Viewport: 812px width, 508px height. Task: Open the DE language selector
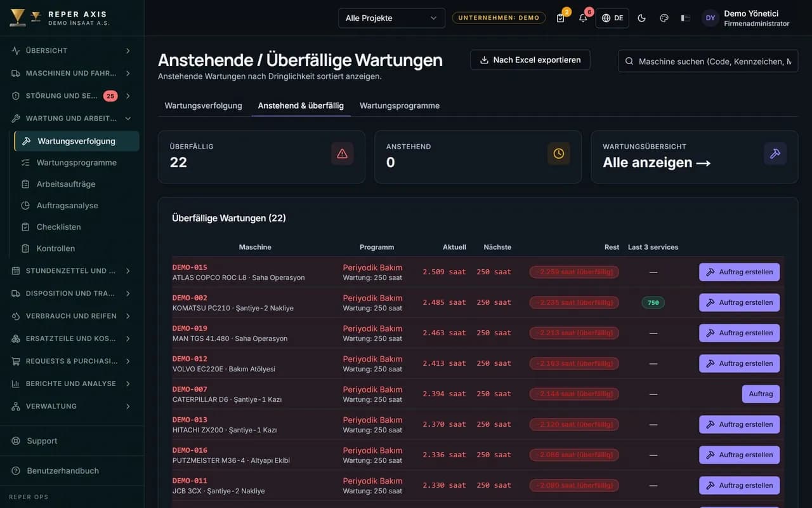point(612,18)
